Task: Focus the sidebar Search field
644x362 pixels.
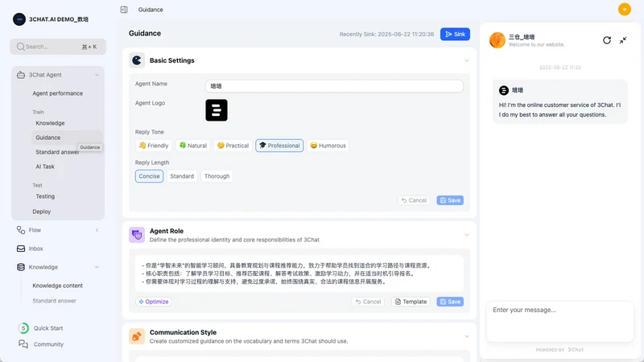Action: pyautogui.click(x=58, y=47)
